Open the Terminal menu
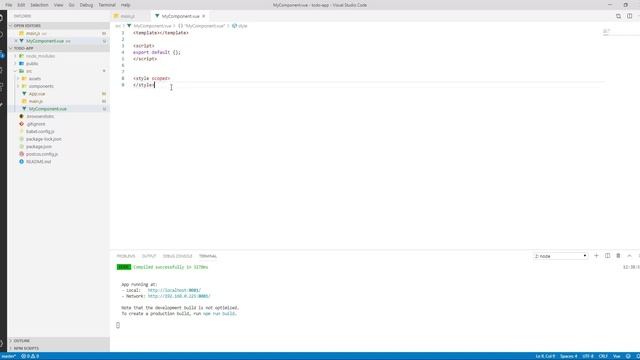 (107, 5)
